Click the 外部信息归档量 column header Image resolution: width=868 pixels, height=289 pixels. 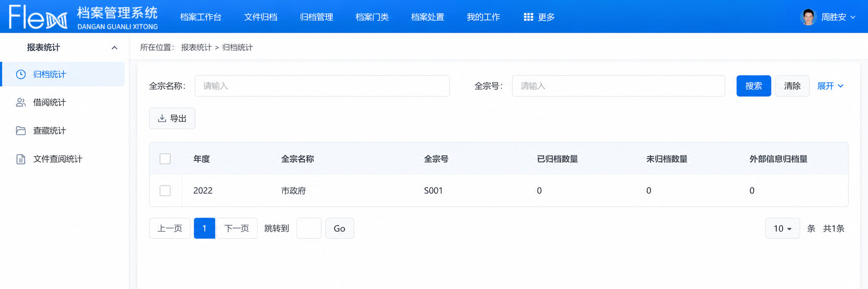(778, 159)
